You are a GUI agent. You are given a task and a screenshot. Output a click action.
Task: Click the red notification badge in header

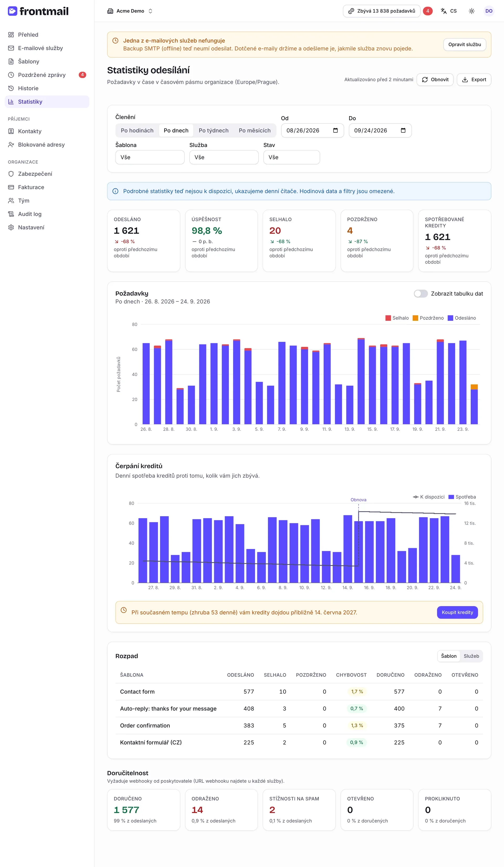(428, 11)
